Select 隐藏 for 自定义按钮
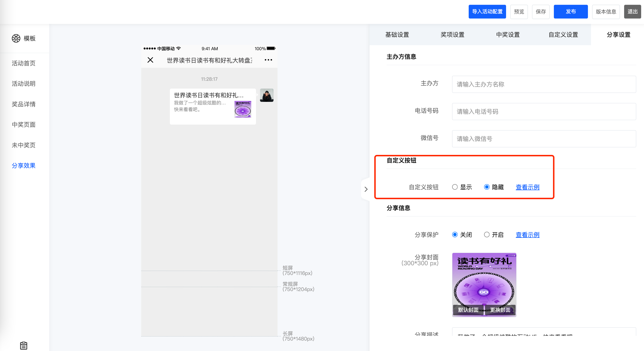The height and width of the screenshot is (351, 644). point(486,187)
